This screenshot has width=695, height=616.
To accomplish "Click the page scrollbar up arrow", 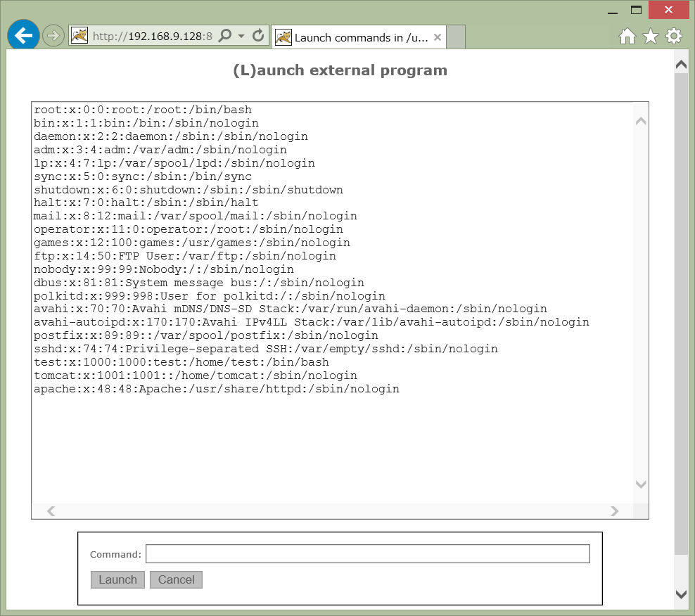I will 681,65.
